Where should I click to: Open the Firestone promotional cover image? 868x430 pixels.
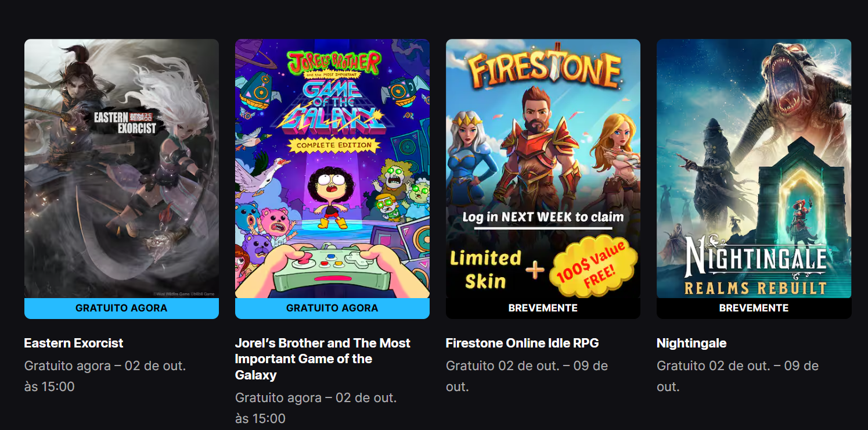click(543, 169)
